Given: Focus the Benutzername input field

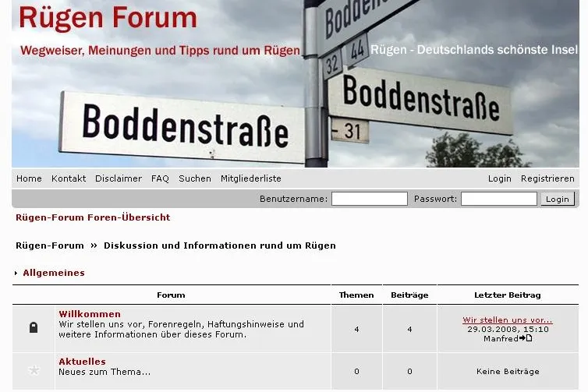Looking at the screenshot, I should tap(370, 199).
